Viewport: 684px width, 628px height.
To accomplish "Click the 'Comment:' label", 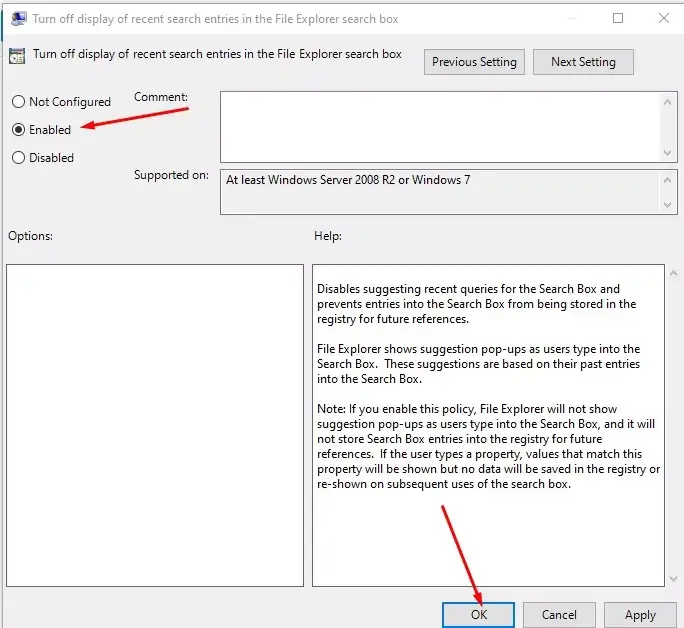I will pos(161,97).
